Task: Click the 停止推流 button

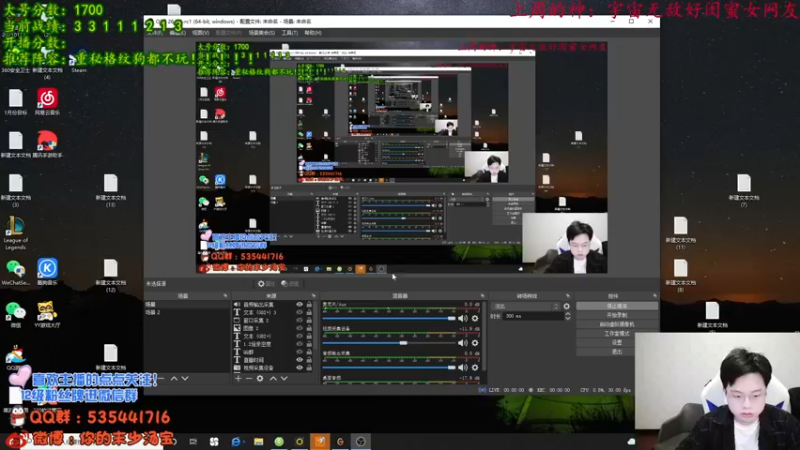Action: click(617, 306)
